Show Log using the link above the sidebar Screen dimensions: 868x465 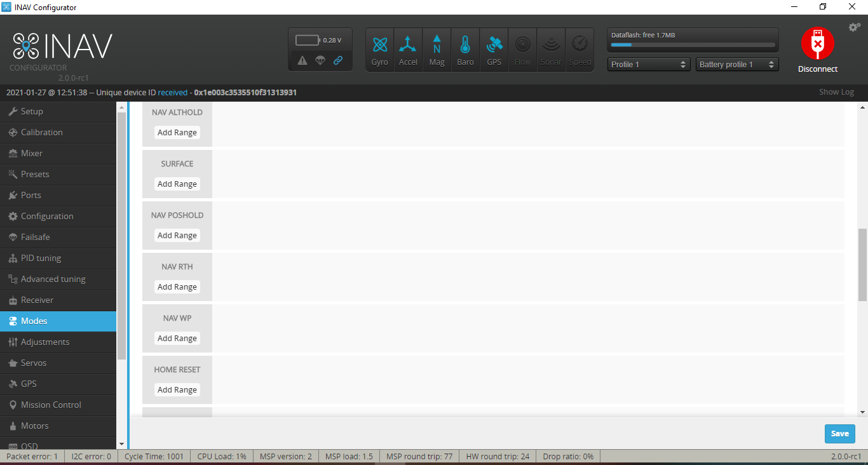pyautogui.click(x=836, y=91)
